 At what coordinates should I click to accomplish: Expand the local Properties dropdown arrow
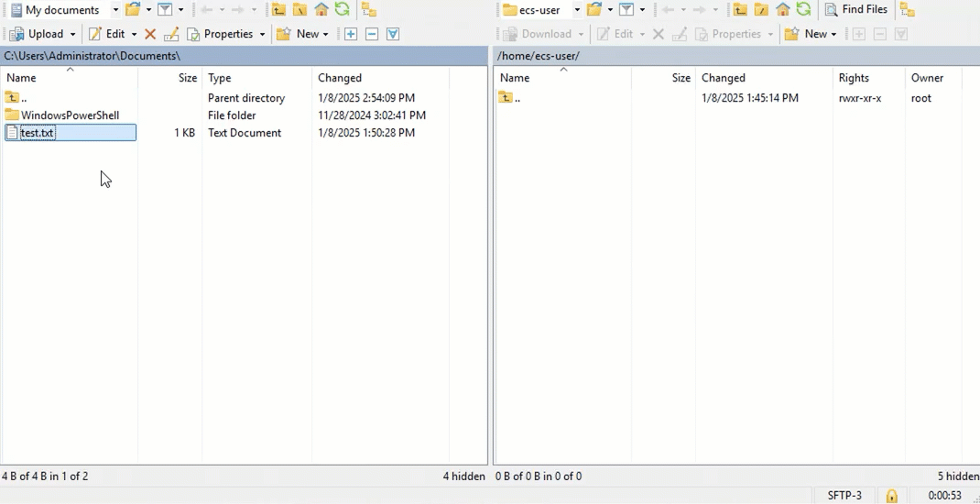click(x=263, y=34)
